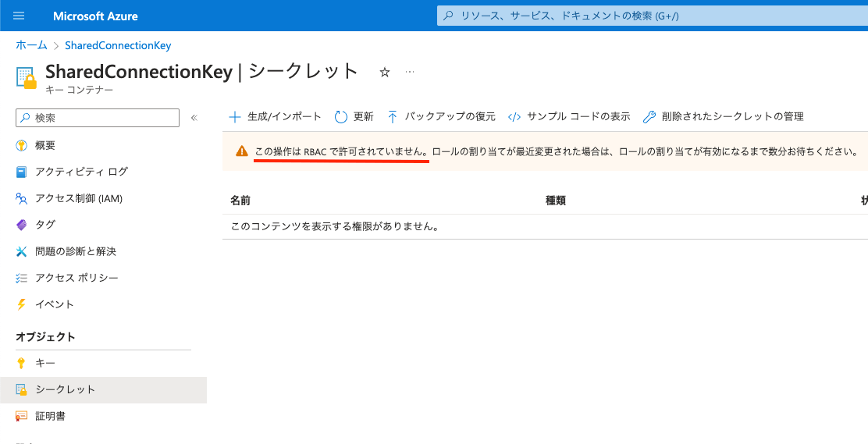Click the upload arrow restore icon

[x=393, y=117]
